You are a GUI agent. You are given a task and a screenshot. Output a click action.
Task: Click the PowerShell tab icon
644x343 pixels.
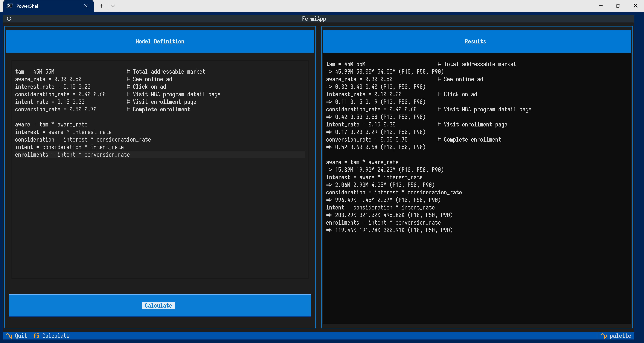(10, 6)
